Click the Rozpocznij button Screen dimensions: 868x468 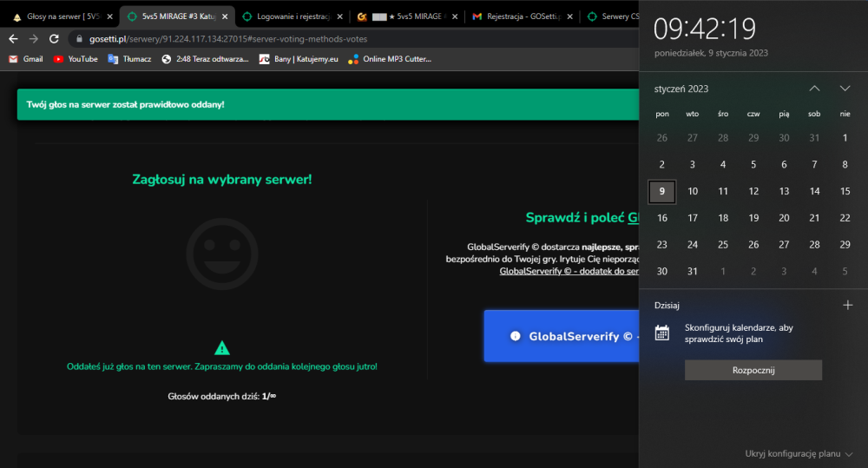pos(753,370)
